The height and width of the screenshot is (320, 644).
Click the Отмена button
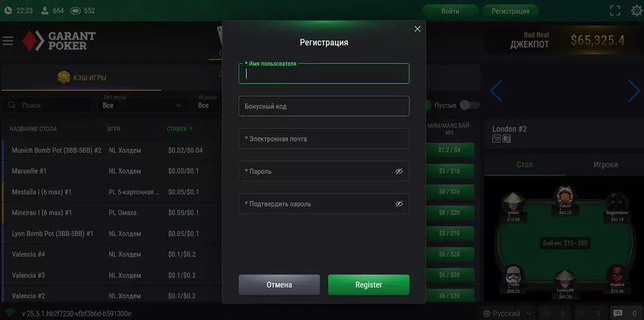click(x=279, y=285)
